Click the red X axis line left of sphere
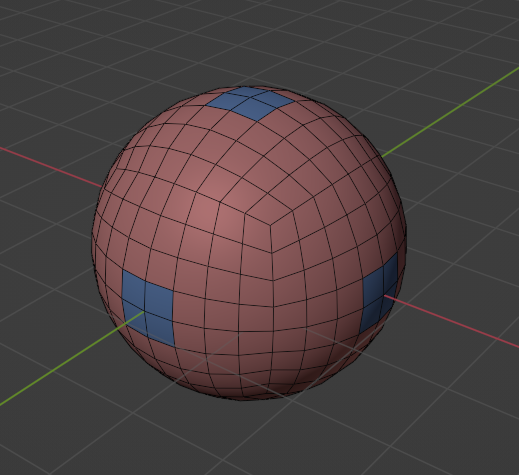519x475 pixels. (x=50, y=167)
